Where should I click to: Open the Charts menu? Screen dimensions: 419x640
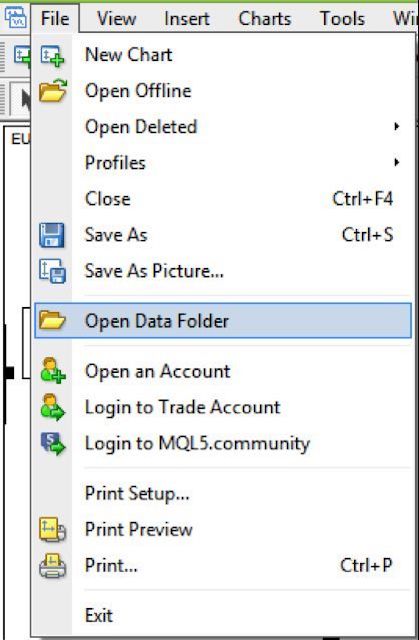coord(265,19)
